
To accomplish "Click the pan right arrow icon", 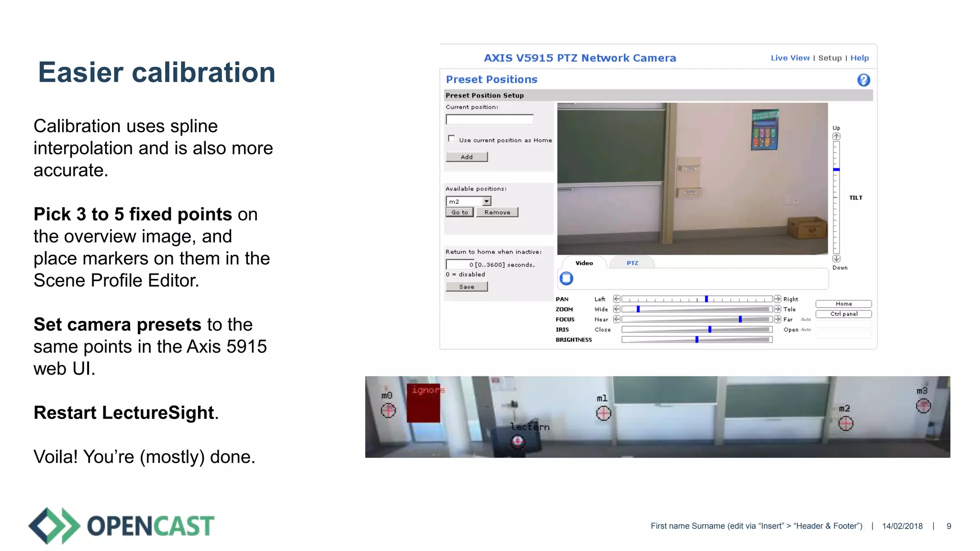I will [x=778, y=299].
